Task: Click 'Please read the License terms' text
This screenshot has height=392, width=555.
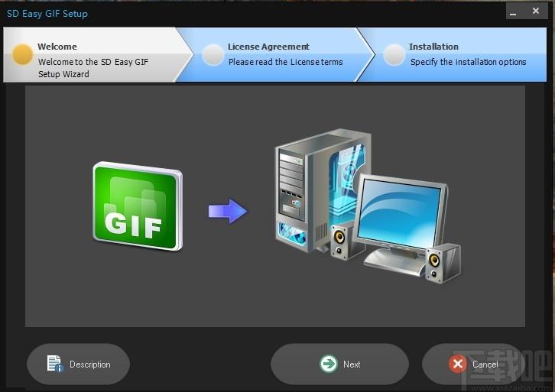Action: [285, 62]
